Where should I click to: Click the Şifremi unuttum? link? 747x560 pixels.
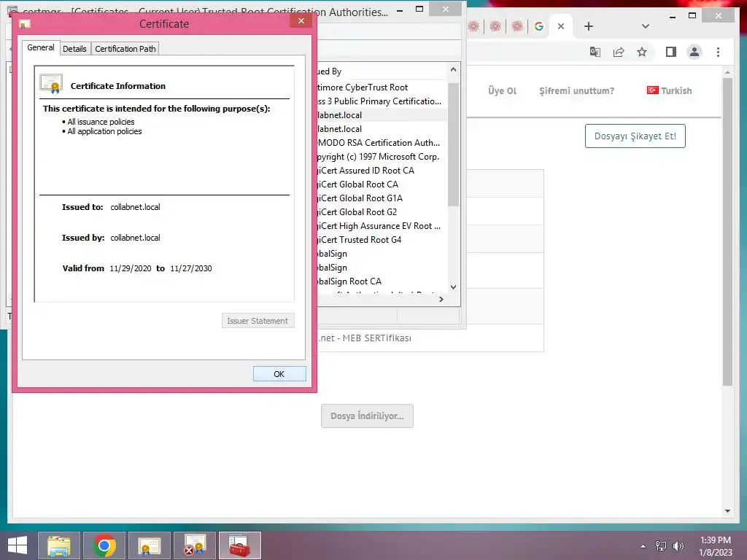coord(576,90)
